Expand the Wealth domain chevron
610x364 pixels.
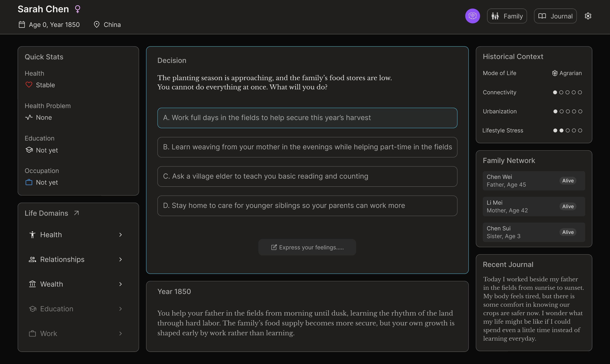coord(121,284)
